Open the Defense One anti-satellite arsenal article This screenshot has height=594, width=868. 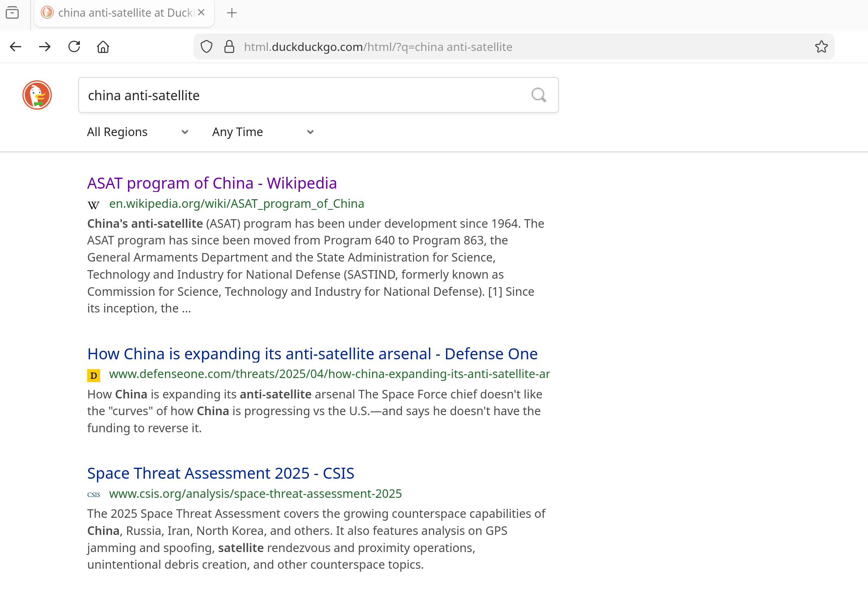[x=312, y=354]
